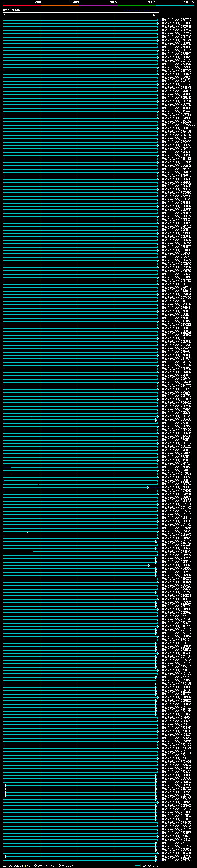Select the UniRef100_Q2XTC2 label

(176, 61)
